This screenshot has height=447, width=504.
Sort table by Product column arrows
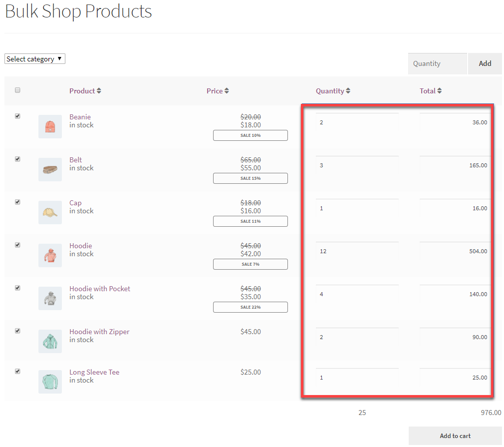[99, 91]
